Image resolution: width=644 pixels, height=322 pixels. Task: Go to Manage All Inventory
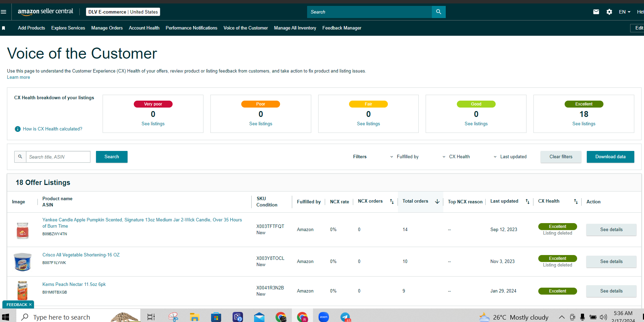point(295,28)
